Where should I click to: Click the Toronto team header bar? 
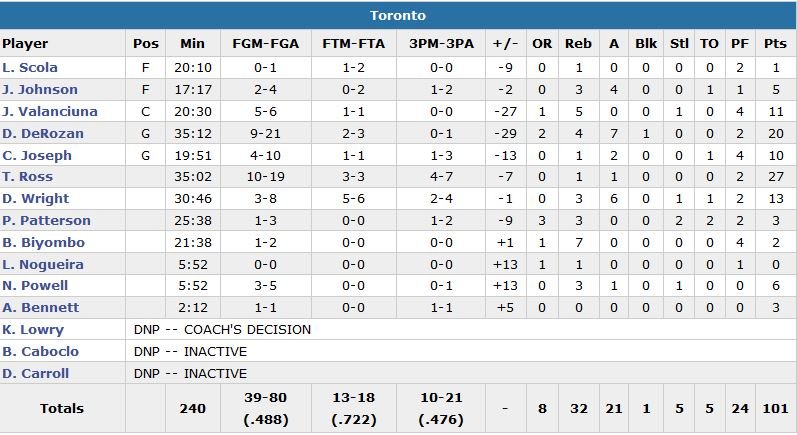tap(398, 16)
